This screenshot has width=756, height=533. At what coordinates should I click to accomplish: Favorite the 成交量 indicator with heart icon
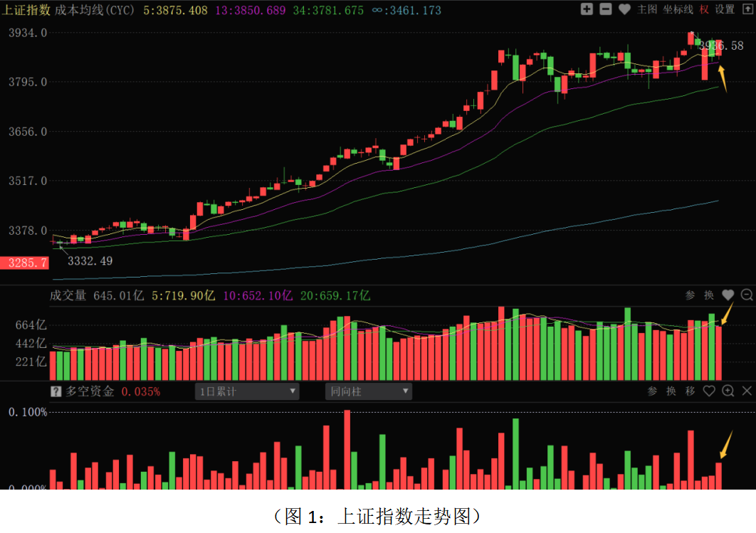tap(728, 295)
